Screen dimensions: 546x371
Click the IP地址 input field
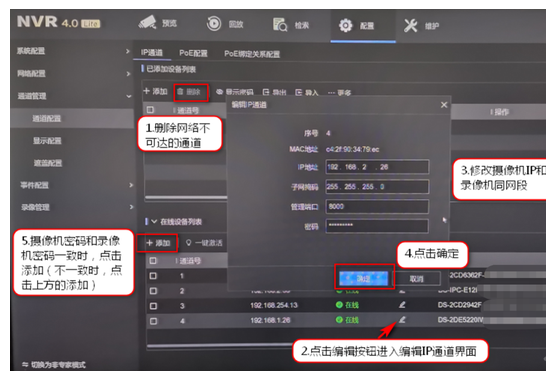coord(377,167)
